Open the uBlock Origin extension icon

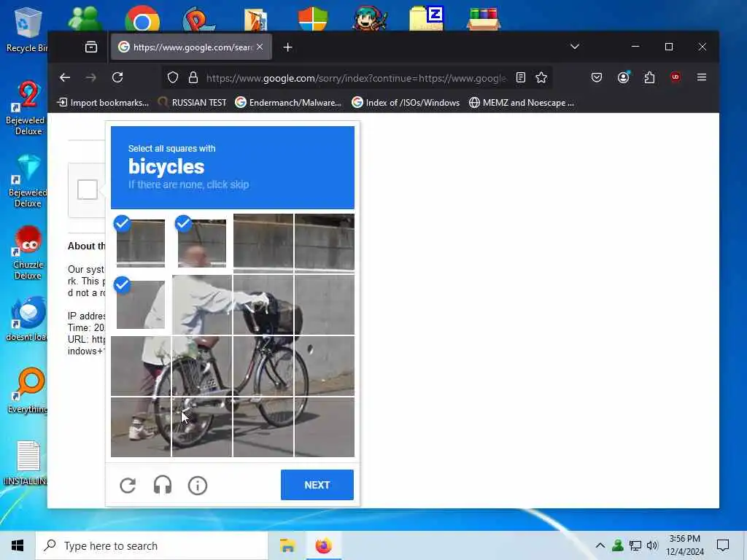675,77
